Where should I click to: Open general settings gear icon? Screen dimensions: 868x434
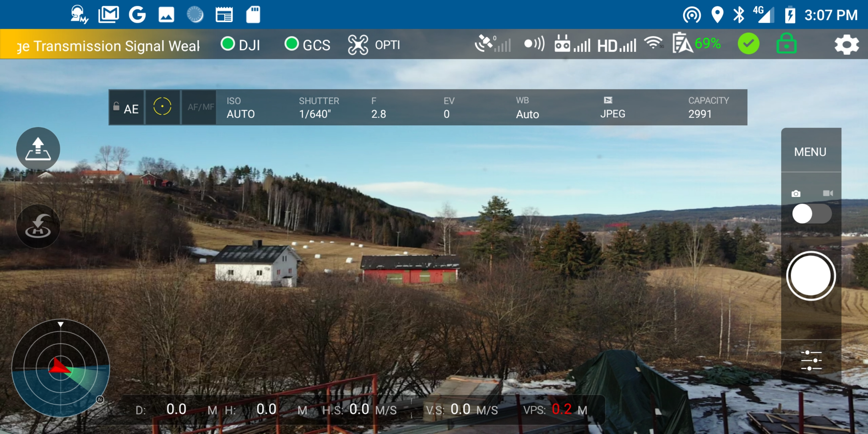pos(846,45)
